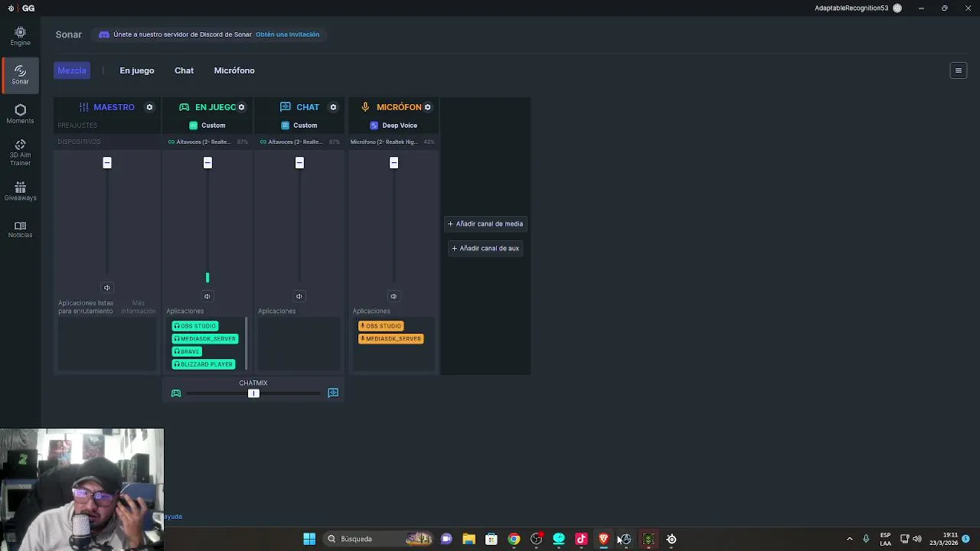The width and height of the screenshot is (980, 551).
Task: Click the En Juego volume slider handle
Action: (x=207, y=162)
